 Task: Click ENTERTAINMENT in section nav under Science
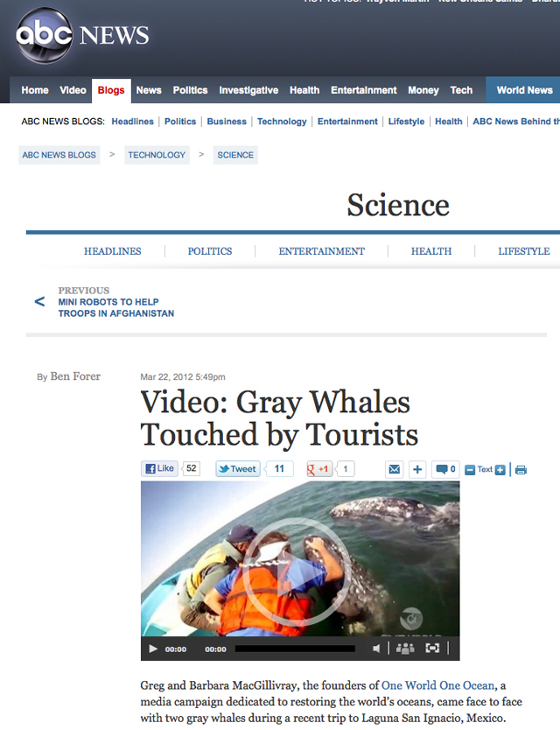[x=322, y=251]
